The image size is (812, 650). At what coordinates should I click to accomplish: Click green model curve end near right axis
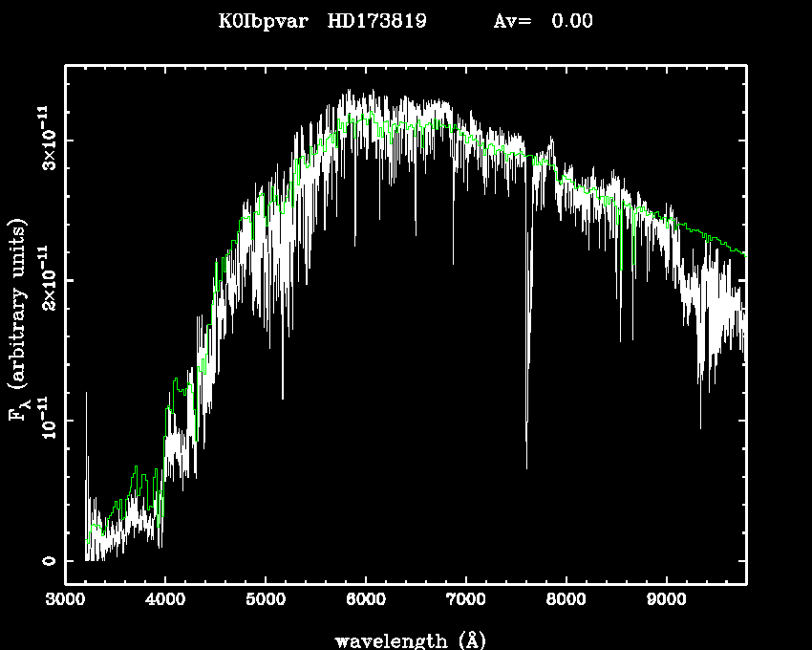tap(743, 253)
